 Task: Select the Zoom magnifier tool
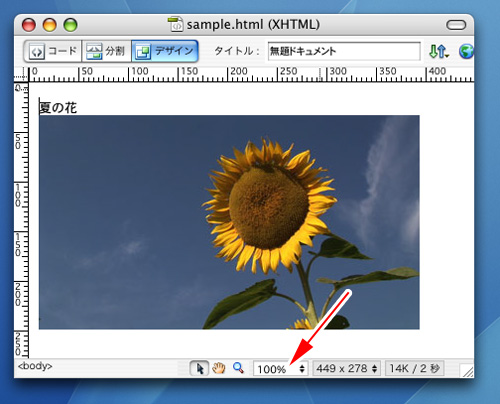238,368
